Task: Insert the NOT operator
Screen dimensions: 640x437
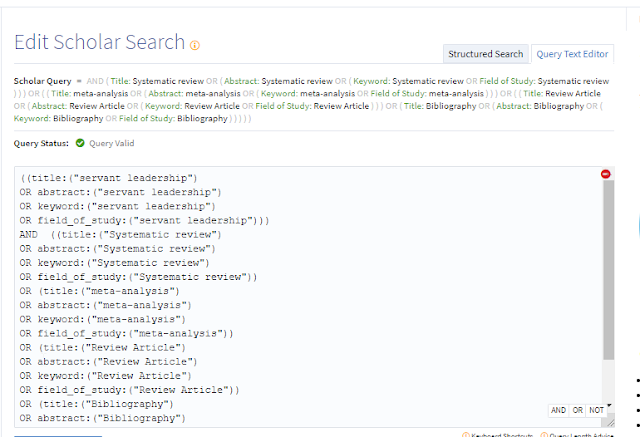Action: tap(596, 410)
